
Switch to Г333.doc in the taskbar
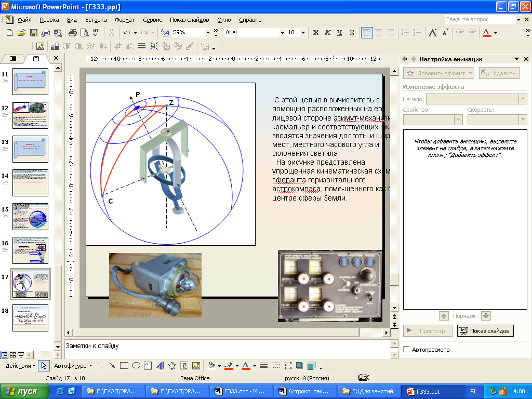(240, 392)
